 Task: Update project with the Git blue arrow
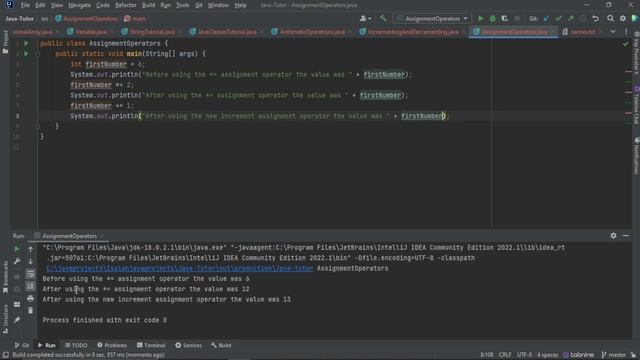pyautogui.click(x=547, y=19)
